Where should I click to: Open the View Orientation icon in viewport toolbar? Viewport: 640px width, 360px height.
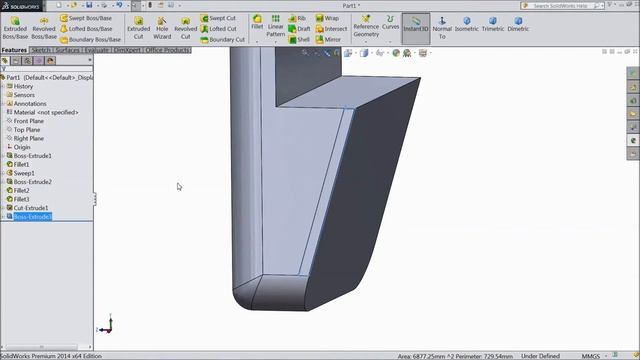[348, 53]
